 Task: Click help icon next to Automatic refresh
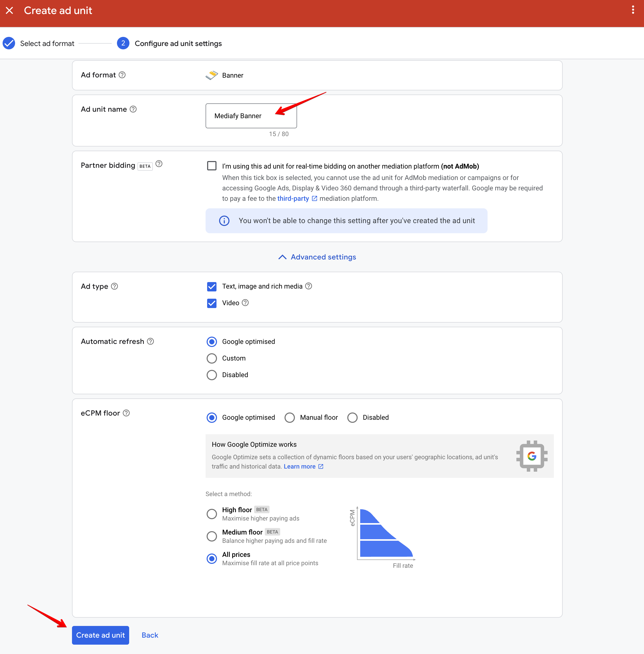[150, 341]
